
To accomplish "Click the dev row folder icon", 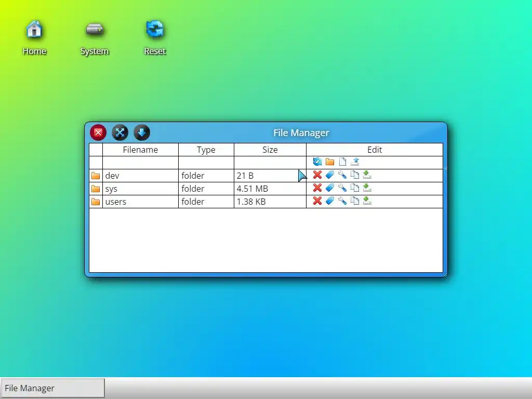I will [96, 176].
